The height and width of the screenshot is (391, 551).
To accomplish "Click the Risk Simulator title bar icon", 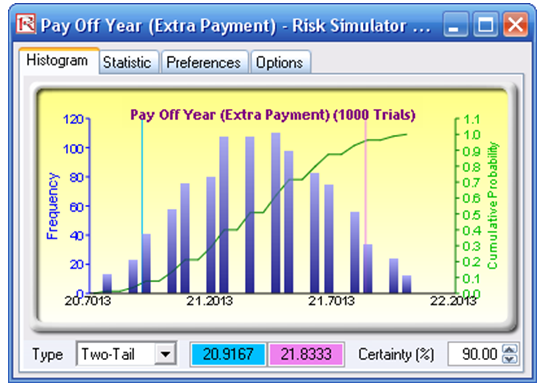I will 26,24.
